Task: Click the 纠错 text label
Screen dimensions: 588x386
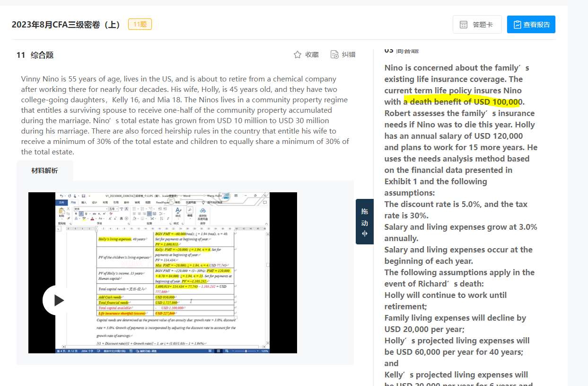Action: 349,55
